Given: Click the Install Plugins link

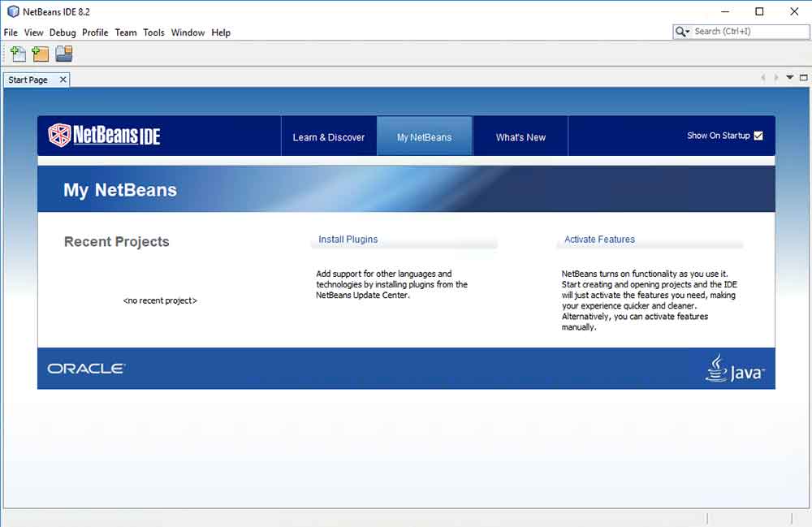Looking at the screenshot, I should (x=348, y=240).
